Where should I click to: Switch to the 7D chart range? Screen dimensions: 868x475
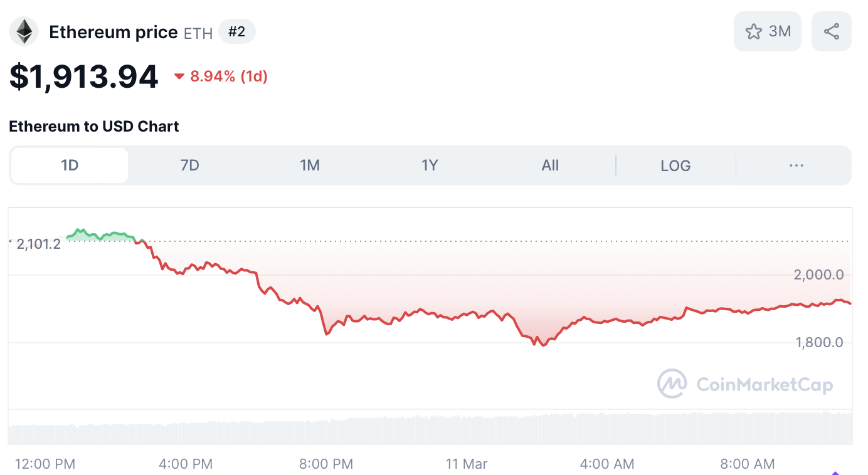[x=189, y=165]
